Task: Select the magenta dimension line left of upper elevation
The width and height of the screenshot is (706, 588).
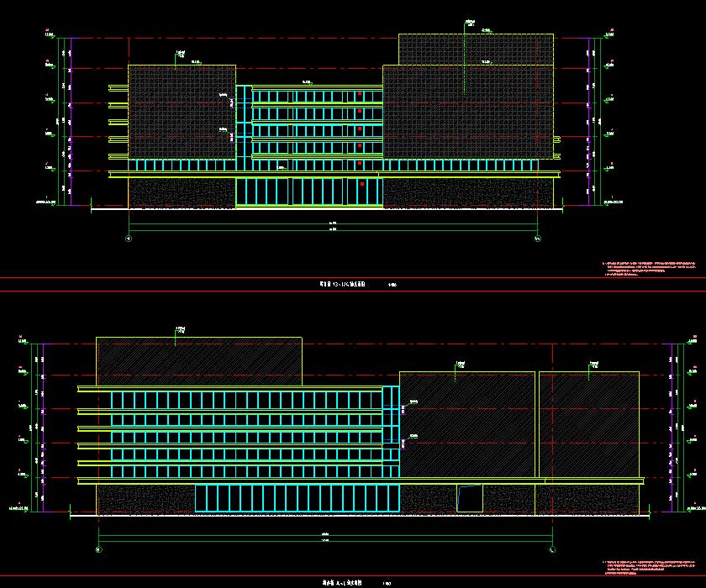Action: (71, 122)
